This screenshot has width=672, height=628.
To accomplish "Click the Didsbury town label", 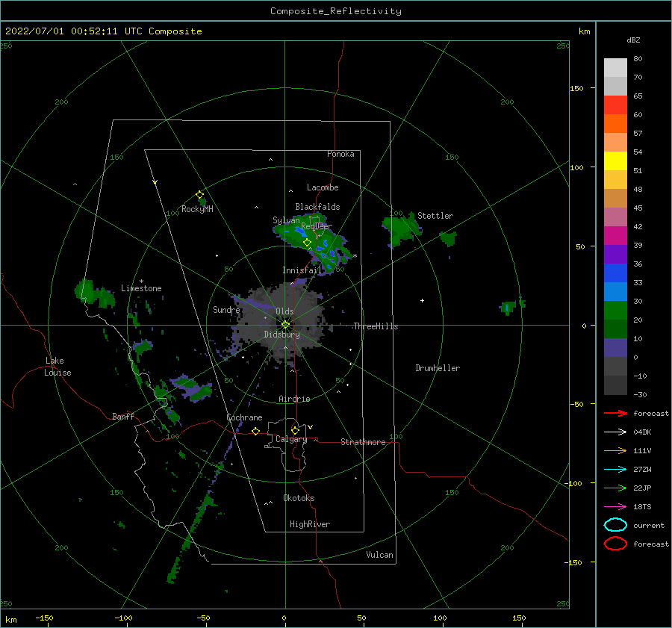I will tap(281, 335).
